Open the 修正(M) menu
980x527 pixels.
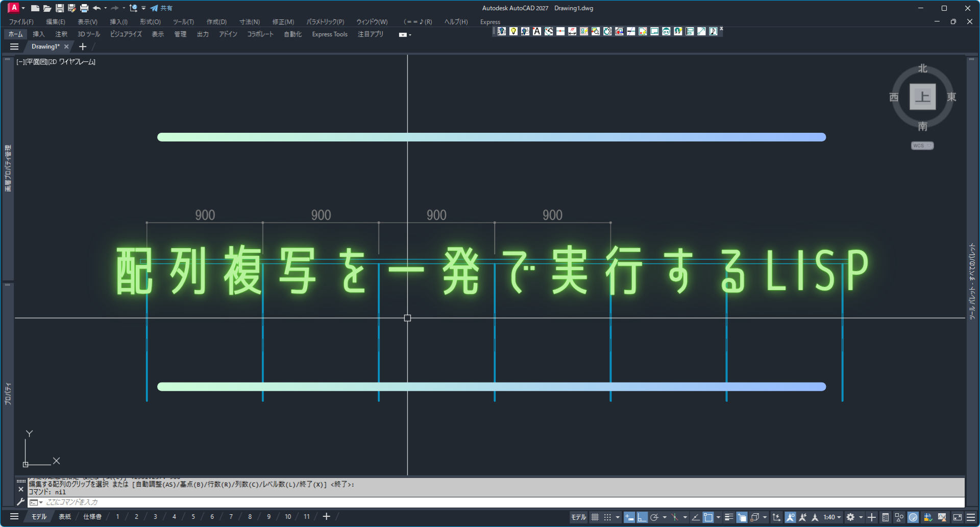tap(283, 22)
